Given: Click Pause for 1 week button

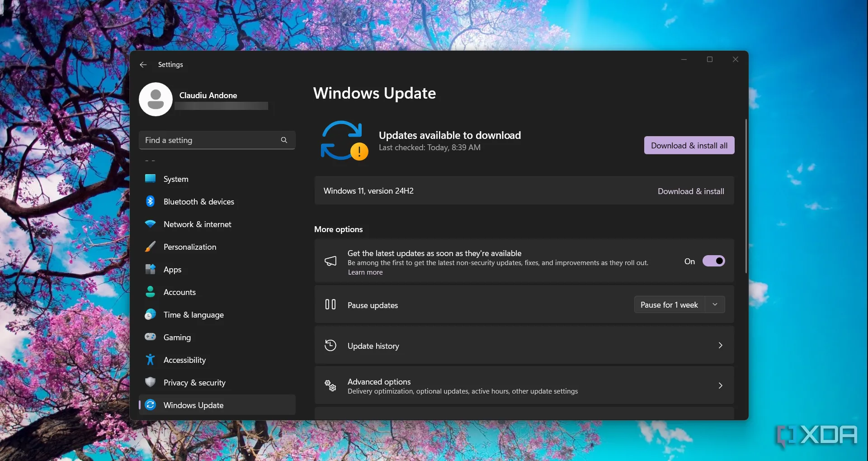Looking at the screenshot, I should point(669,305).
